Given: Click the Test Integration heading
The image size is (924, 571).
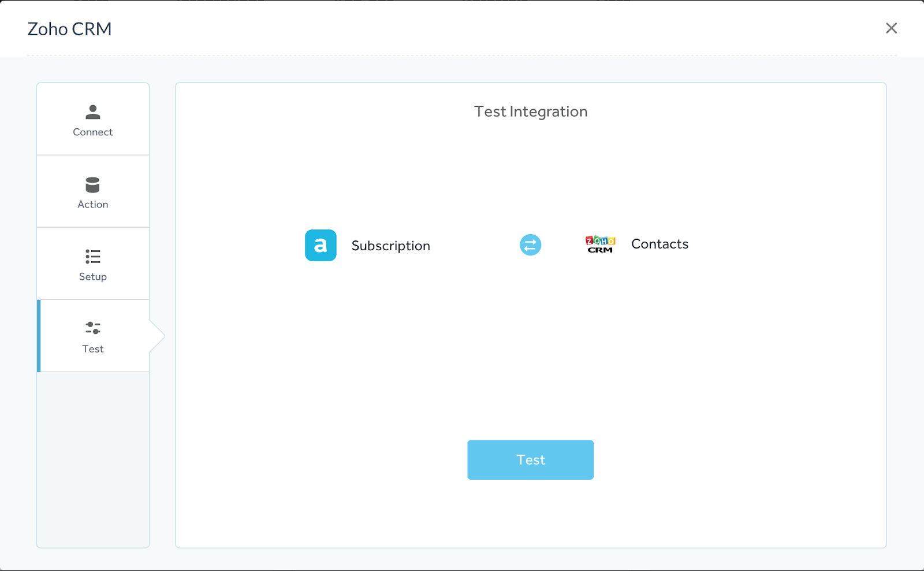Looking at the screenshot, I should click(531, 112).
